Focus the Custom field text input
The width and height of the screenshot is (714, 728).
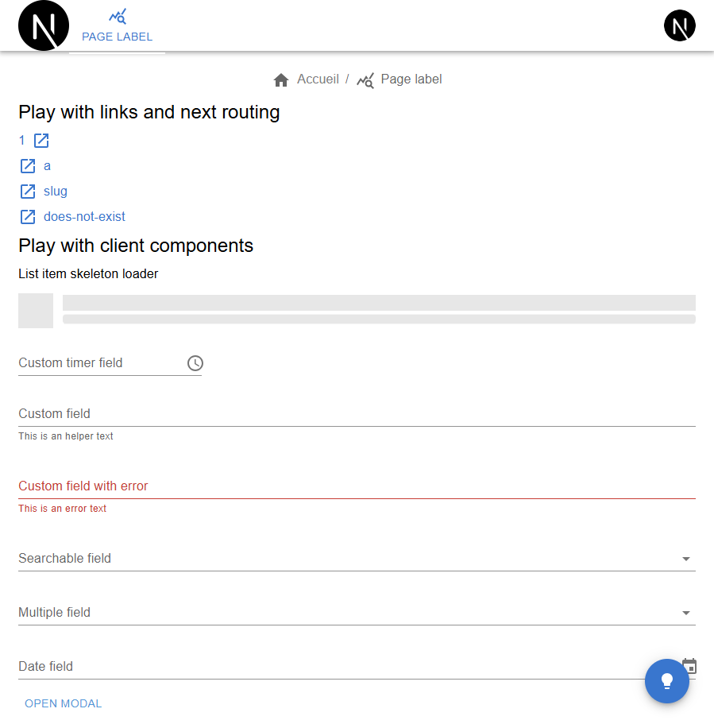click(349, 414)
